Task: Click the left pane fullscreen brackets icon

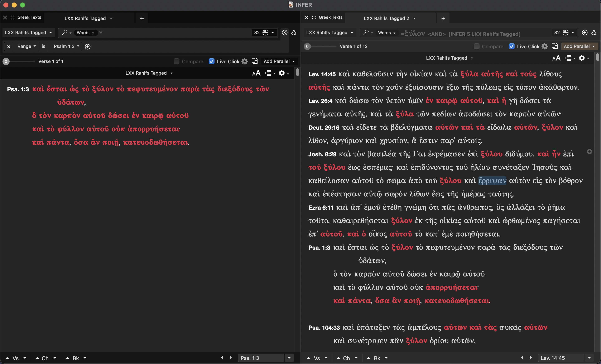Action: tap(13, 17)
